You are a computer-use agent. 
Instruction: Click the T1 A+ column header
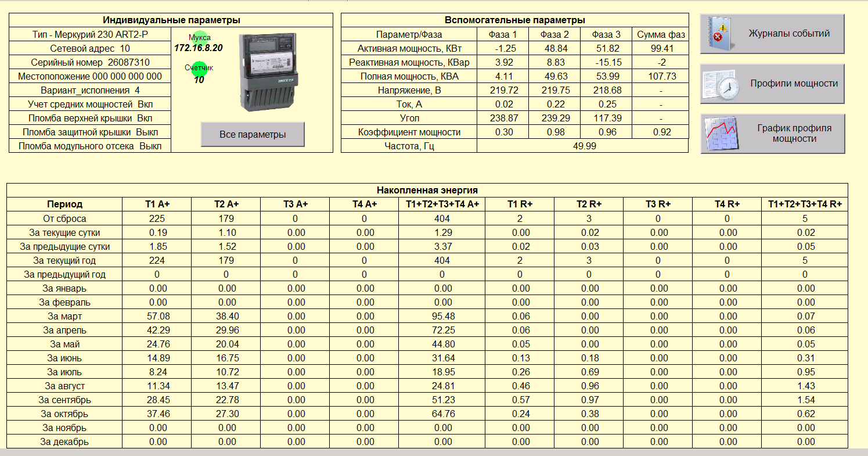pos(157,204)
